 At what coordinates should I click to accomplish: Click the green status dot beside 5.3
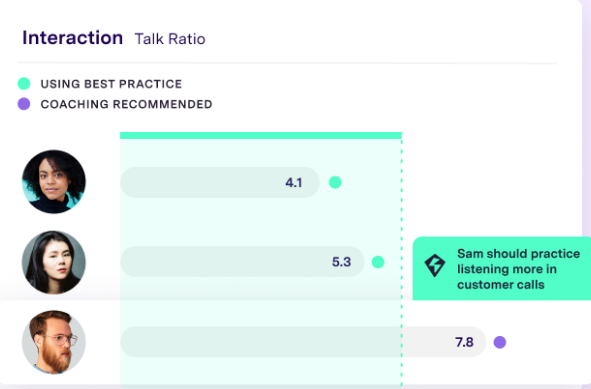378,262
